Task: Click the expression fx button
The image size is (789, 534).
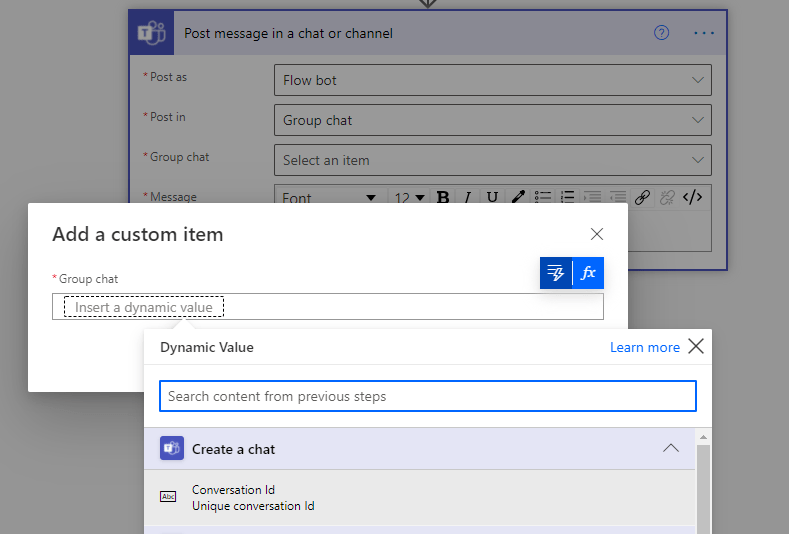Action: pos(588,272)
